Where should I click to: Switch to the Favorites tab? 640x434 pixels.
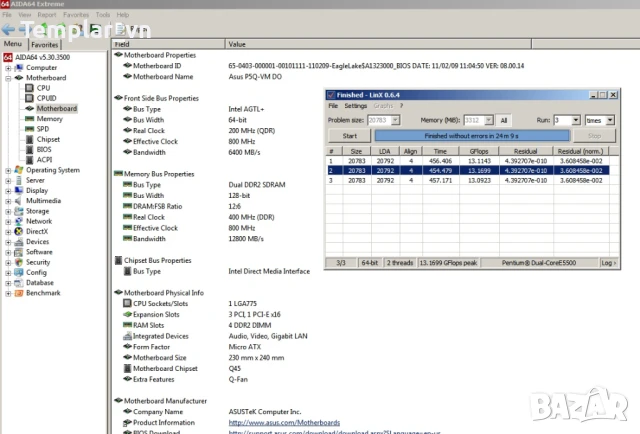44,45
